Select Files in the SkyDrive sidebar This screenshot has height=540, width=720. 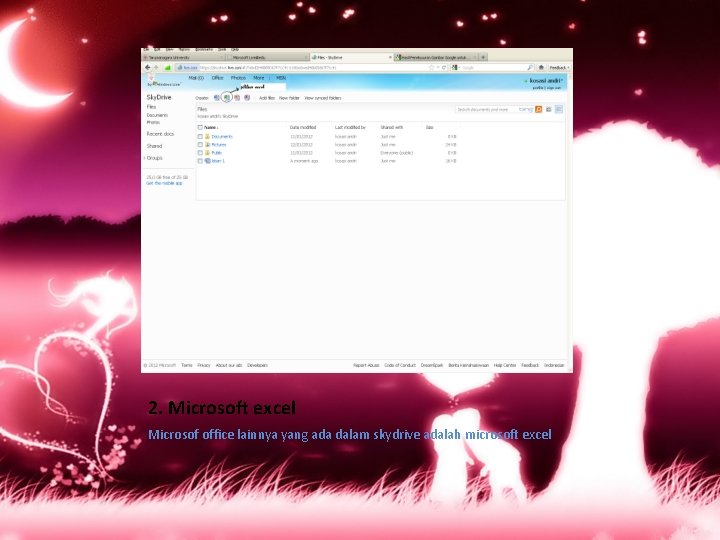pos(151,107)
